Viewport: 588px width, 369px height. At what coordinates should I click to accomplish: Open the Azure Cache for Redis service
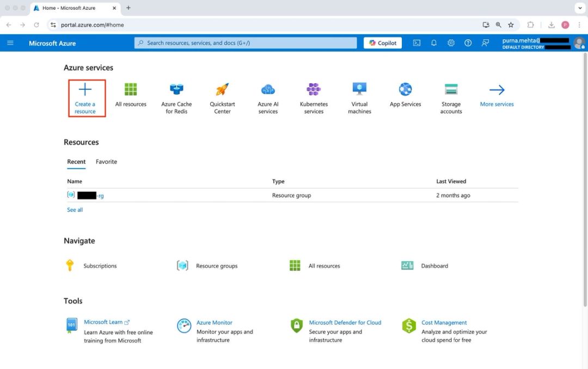176,97
